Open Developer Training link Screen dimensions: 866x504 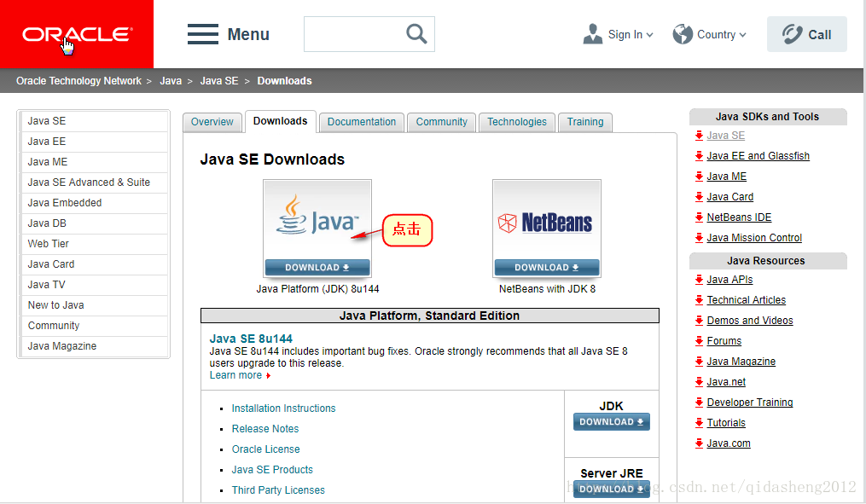(749, 402)
